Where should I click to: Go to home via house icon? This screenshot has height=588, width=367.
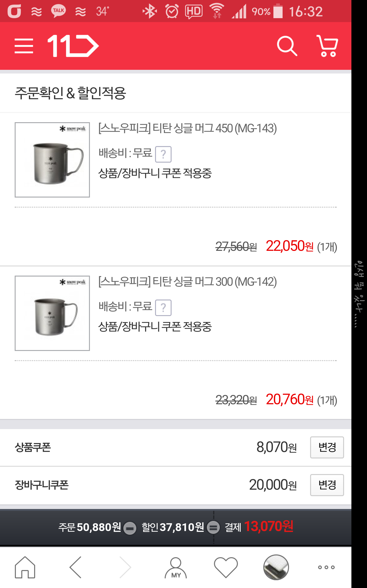coord(25,567)
